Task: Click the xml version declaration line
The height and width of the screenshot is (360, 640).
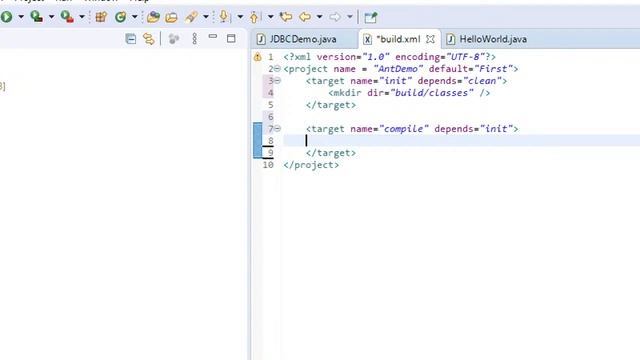Action: pos(389,57)
